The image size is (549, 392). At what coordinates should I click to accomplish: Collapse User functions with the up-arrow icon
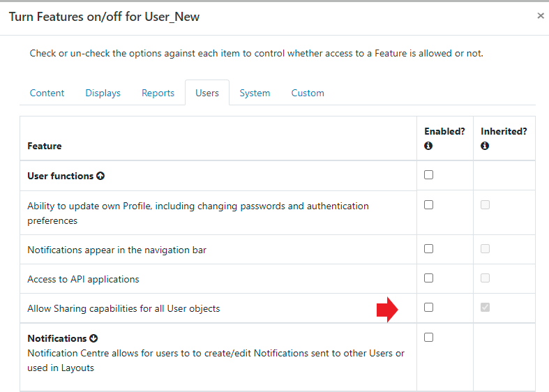tap(100, 176)
